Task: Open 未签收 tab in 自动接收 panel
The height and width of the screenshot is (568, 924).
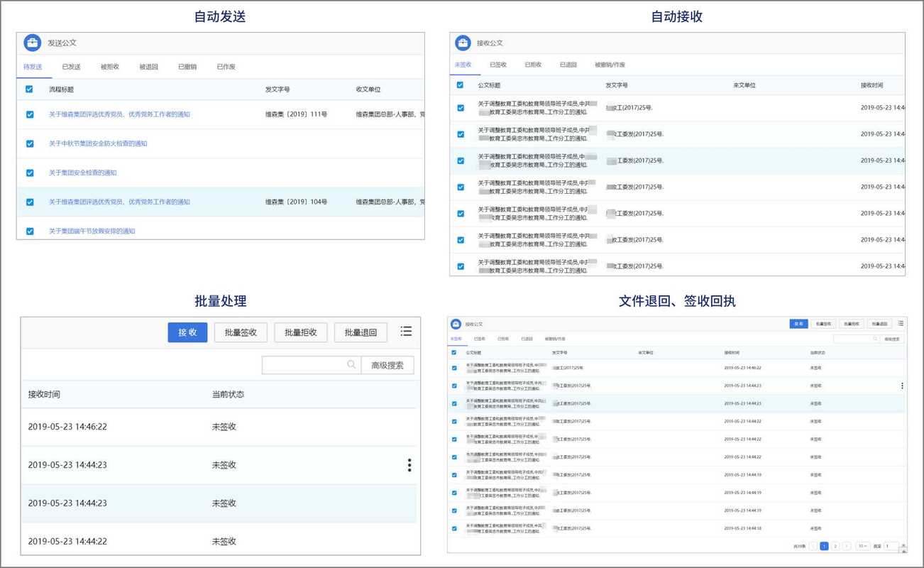Action: tap(463, 65)
